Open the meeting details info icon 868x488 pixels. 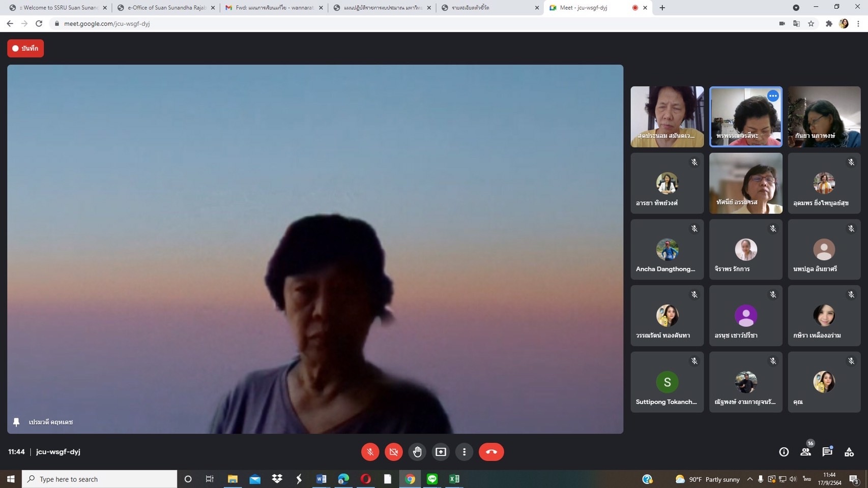coord(784,452)
